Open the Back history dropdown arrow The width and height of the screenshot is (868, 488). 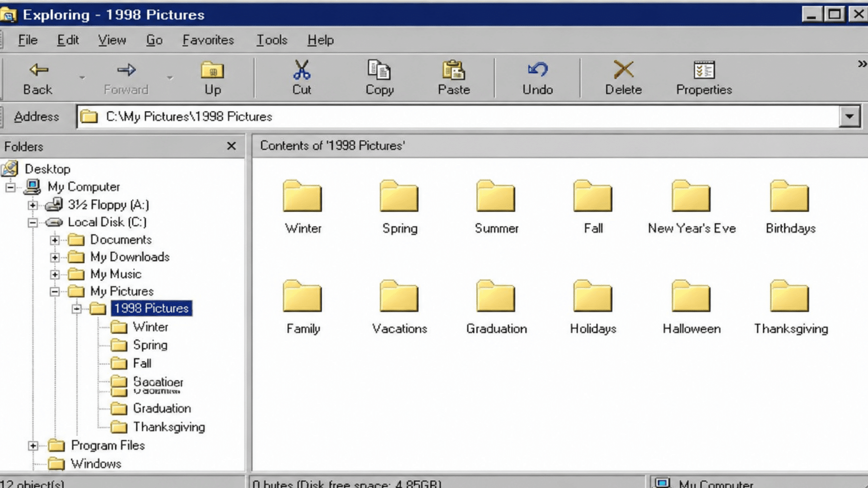(82, 78)
